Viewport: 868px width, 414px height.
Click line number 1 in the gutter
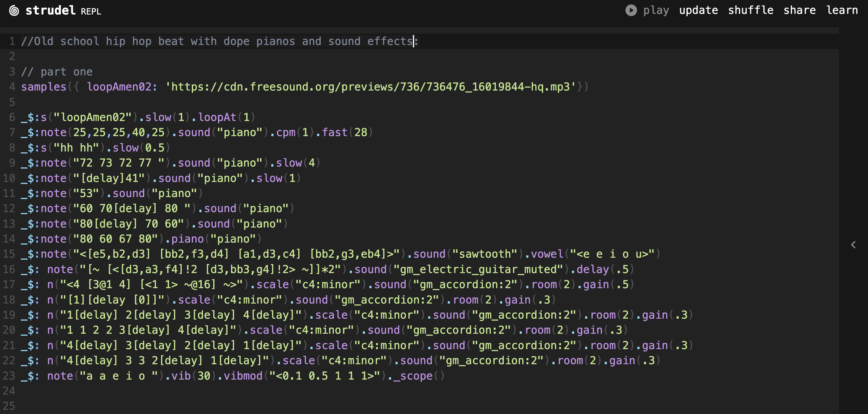pos(12,41)
